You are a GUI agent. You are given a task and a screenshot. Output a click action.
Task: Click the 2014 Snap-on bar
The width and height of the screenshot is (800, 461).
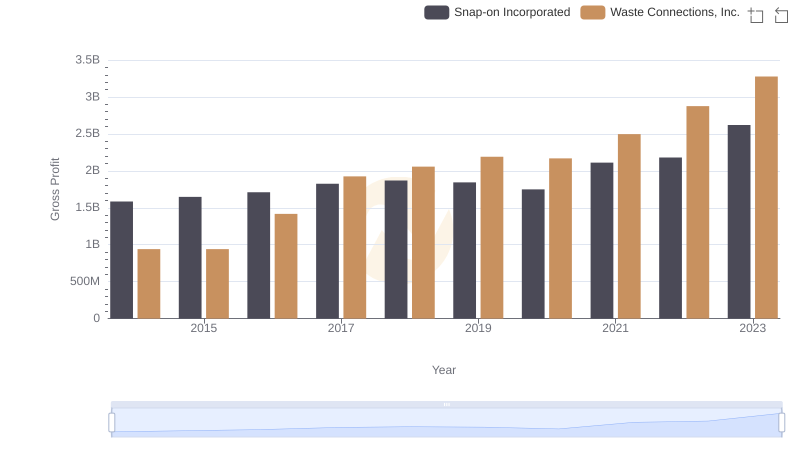tap(121, 260)
